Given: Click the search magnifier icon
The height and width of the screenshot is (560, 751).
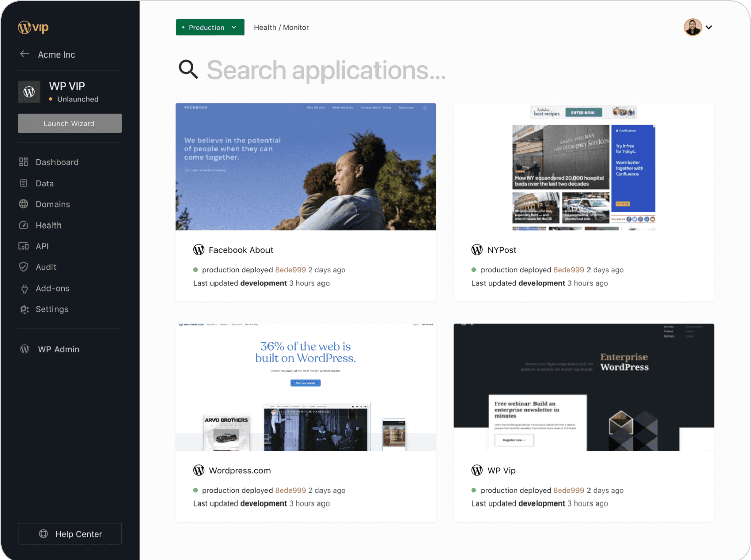Looking at the screenshot, I should pyautogui.click(x=188, y=69).
